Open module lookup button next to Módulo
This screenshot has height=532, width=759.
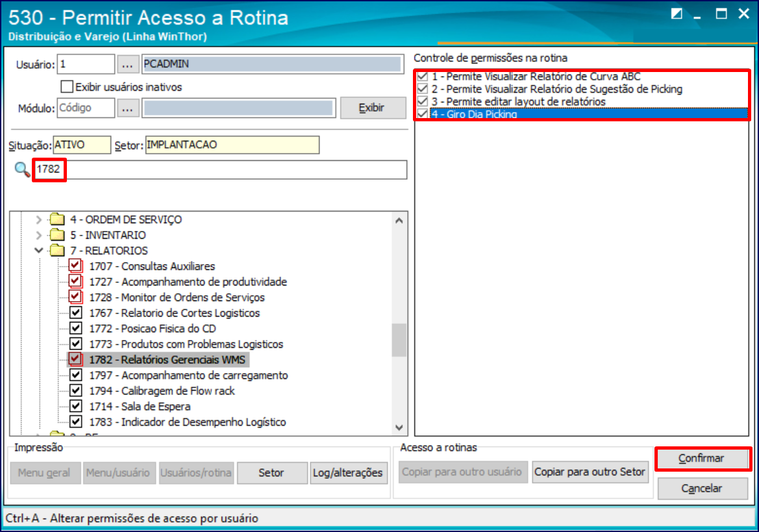coord(127,108)
